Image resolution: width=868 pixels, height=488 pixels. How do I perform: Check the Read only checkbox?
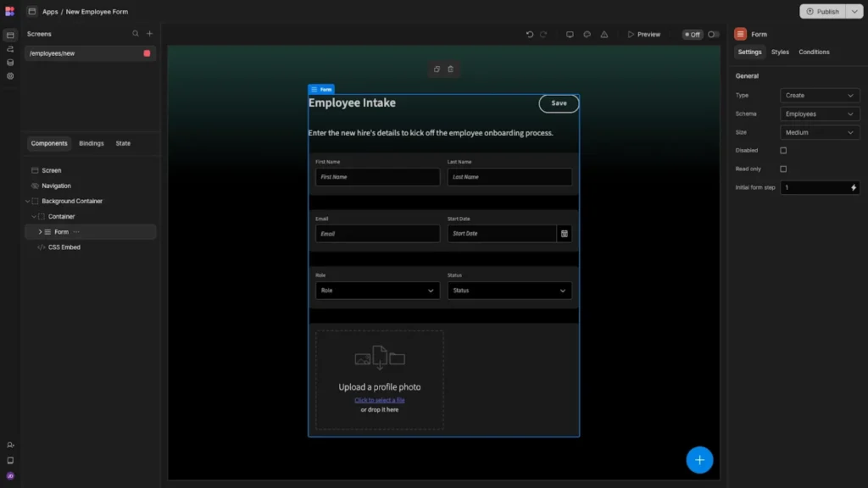[x=783, y=169]
